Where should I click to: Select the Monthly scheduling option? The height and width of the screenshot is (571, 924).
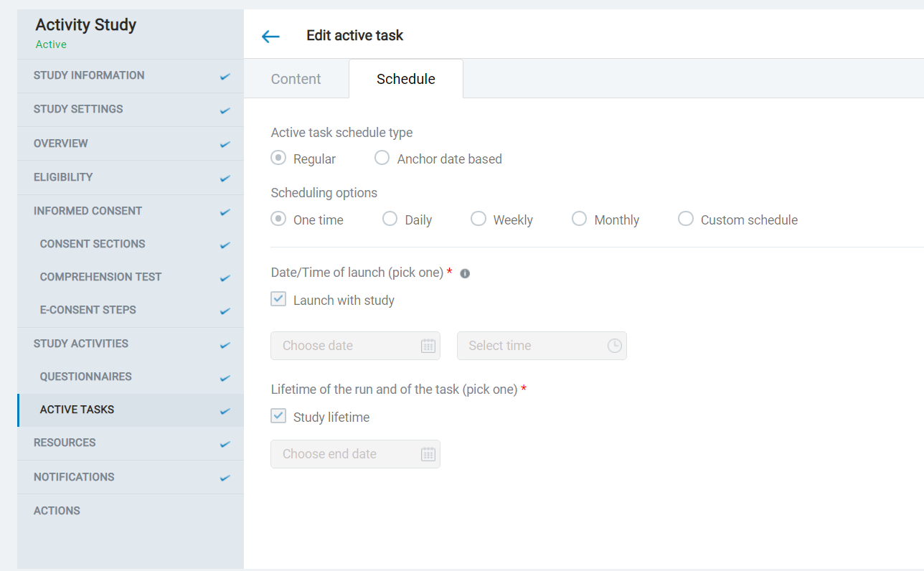(x=579, y=218)
